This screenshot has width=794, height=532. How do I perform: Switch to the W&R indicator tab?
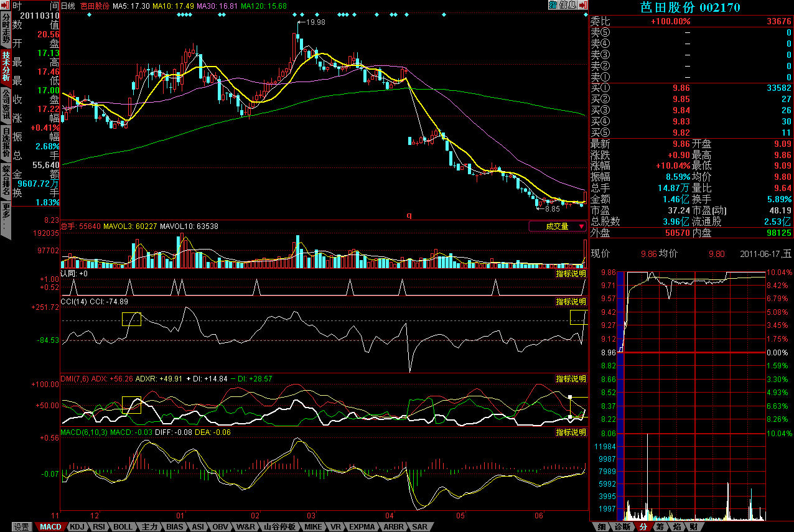tap(246, 527)
